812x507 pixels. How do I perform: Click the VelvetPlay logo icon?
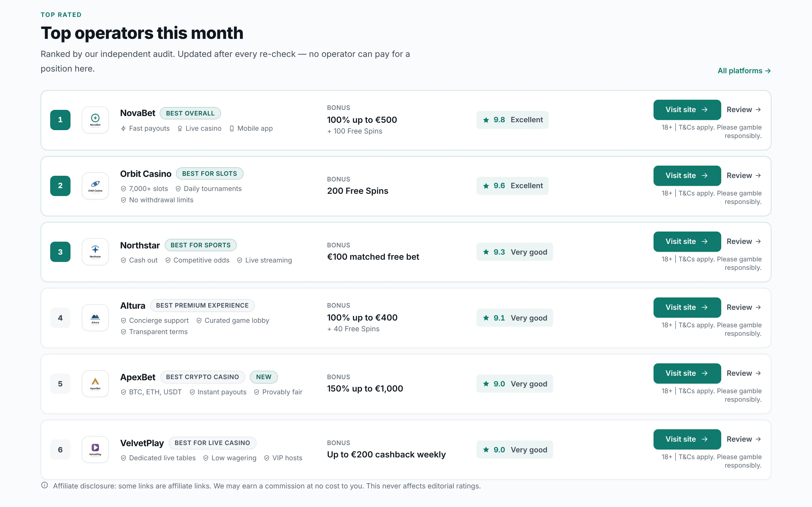click(x=95, y=450)
